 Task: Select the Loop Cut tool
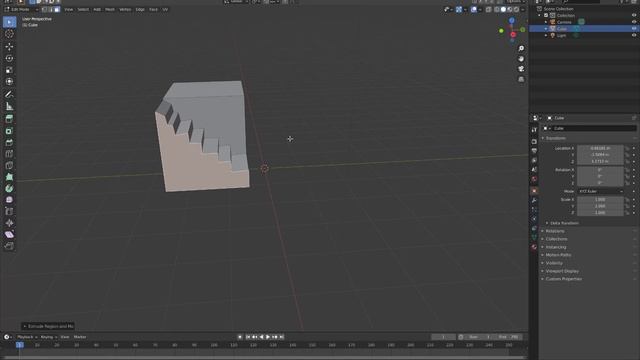click(x=9, y=154)
